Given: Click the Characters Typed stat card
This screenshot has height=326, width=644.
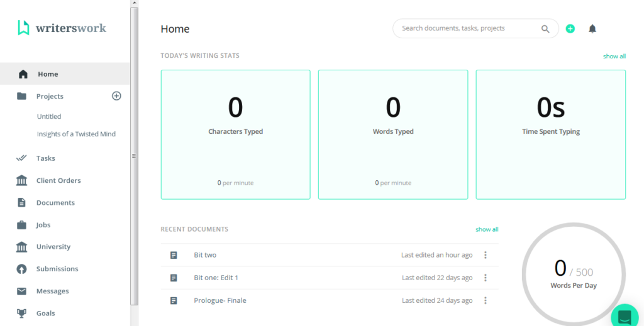Looking at the screenshot, I should (x=235, y=134).
